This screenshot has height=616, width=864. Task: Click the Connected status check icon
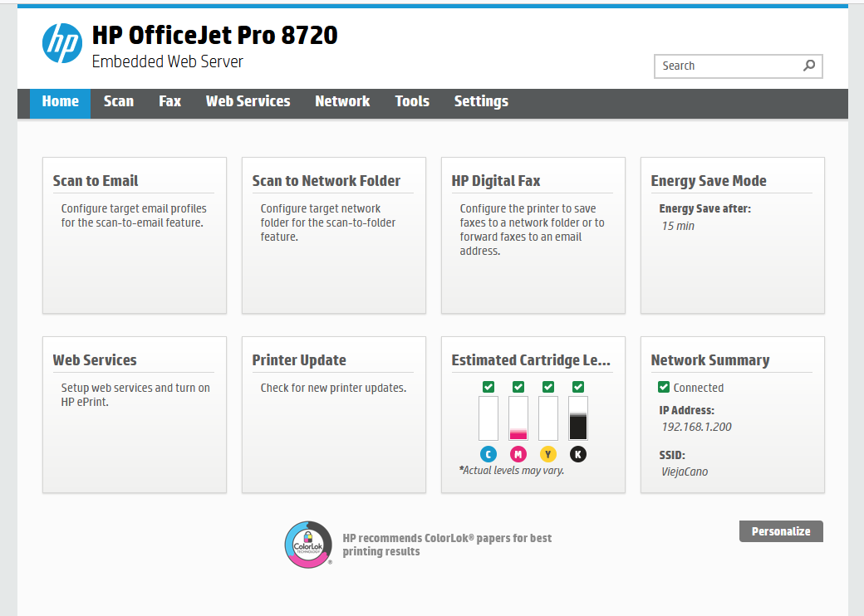pyautogui.click(x=664, y=387)
